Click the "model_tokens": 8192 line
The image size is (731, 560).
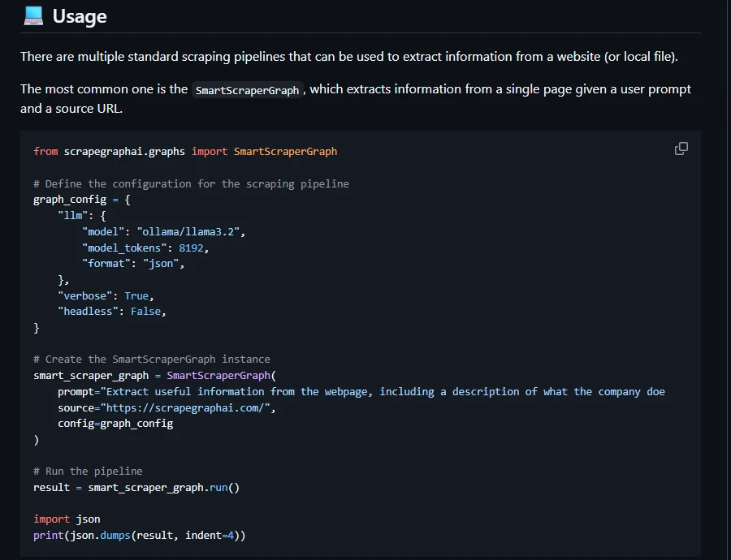(145, 248)
